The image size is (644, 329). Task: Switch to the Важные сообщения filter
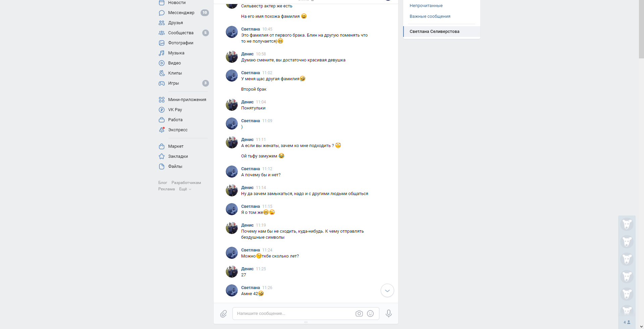pyautogui.click(x=430, y=16)
